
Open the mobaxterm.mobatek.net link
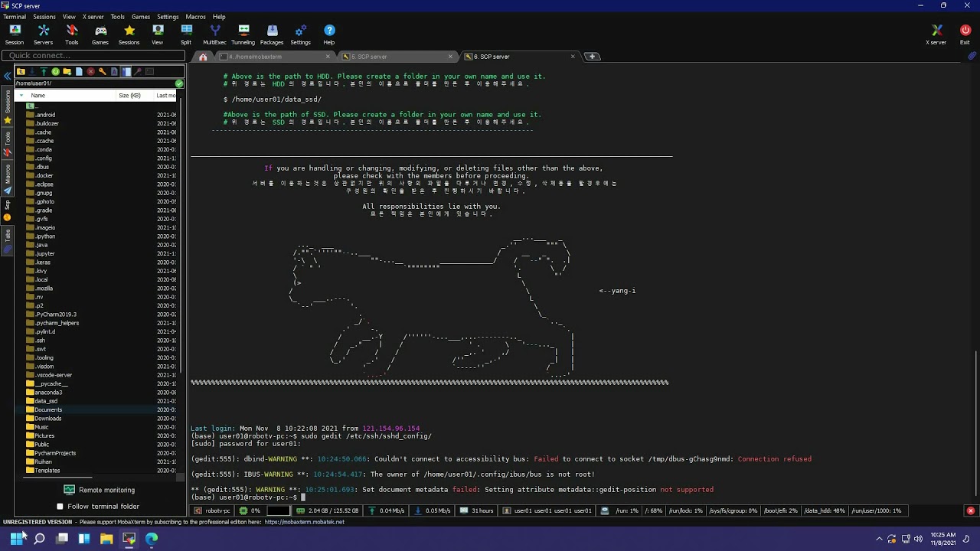(304, 522)
